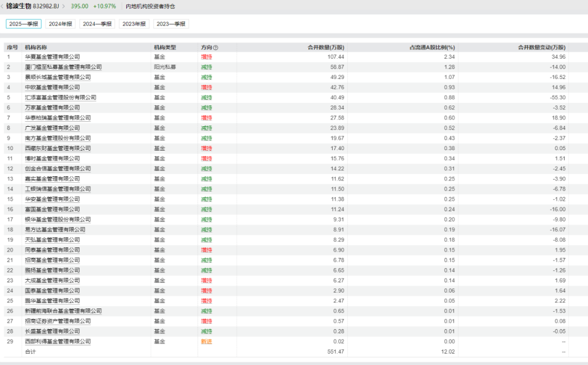Open 工银瑞信基金管理有限公司 link

pos(58,189)
